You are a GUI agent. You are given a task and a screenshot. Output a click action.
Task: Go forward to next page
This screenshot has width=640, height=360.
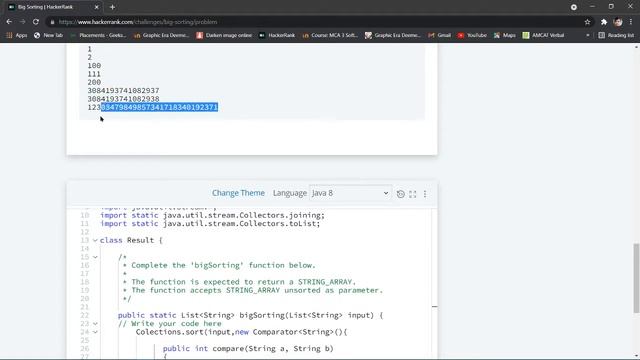(x=22, y=22)
